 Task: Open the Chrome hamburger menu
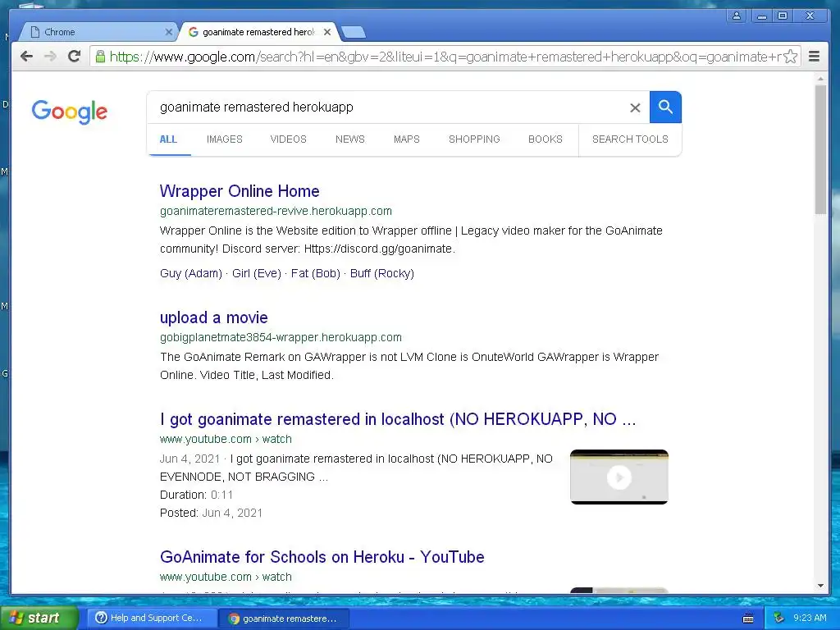point(814,57)
